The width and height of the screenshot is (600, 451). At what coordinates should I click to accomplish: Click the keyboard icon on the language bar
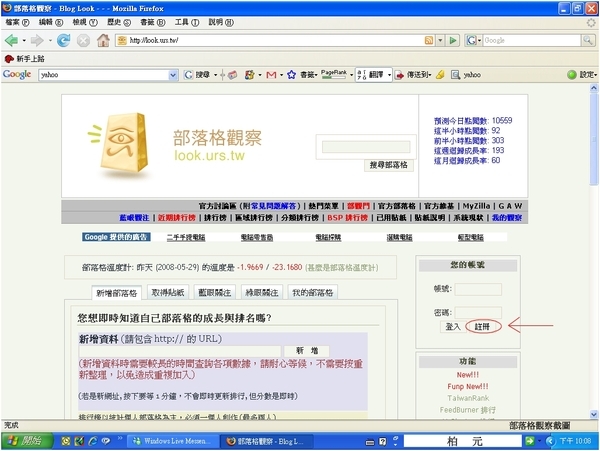[x=370, y=442]
